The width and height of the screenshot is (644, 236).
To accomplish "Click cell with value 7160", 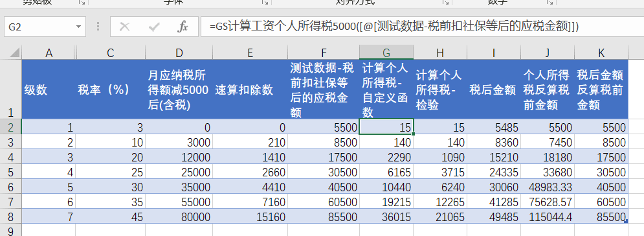I will [250, 202].
